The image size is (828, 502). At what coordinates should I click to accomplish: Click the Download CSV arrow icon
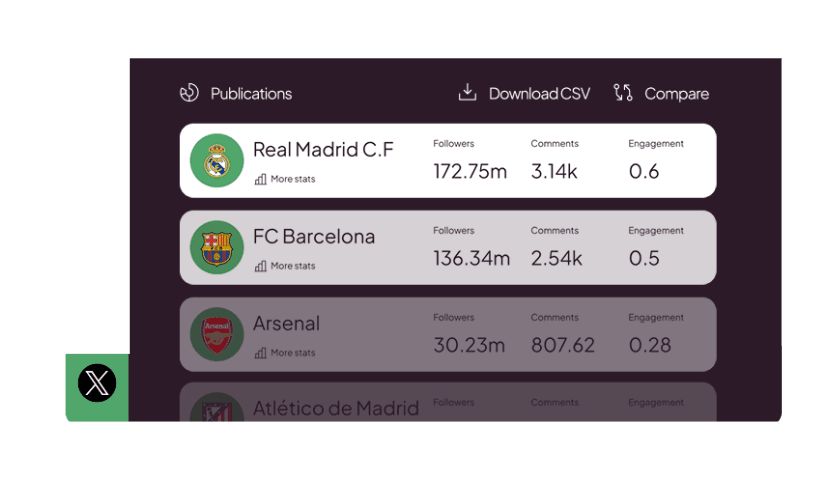tap(467, 93)
